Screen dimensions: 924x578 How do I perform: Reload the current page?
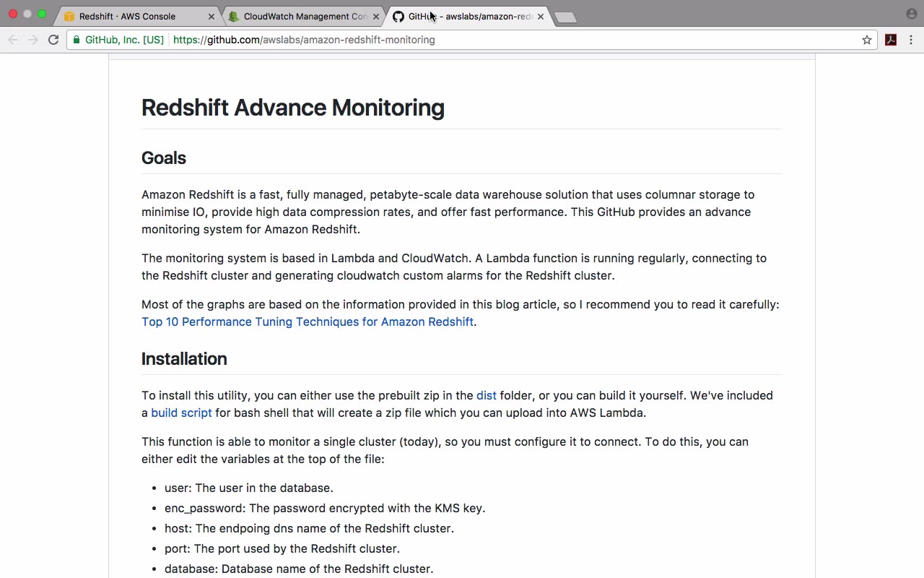coord(53,40)
